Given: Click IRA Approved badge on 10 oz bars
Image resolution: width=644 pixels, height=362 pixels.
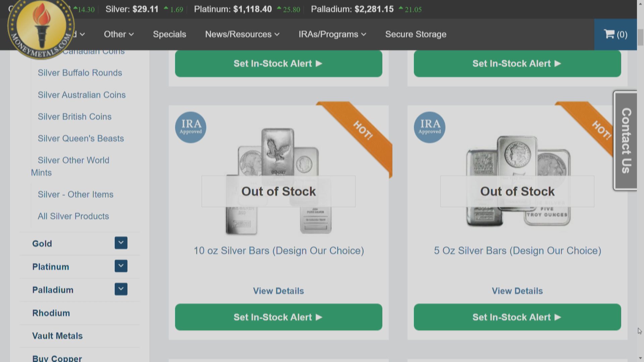Looking at the screenshot, I should pos(191,127).
